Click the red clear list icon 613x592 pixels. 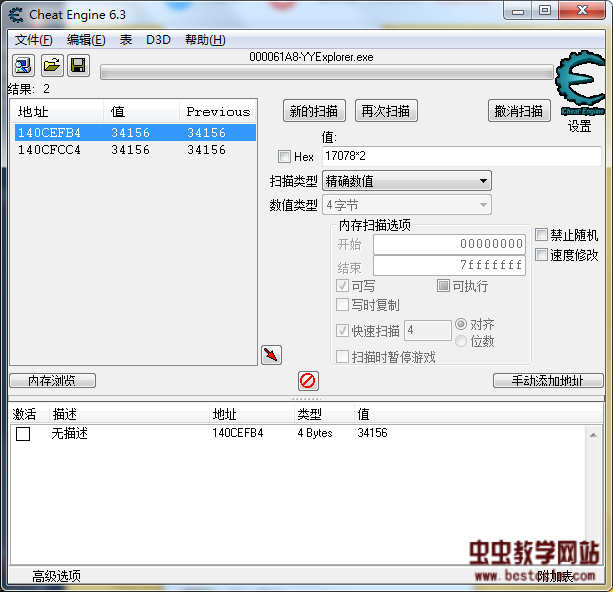(308, 380)
